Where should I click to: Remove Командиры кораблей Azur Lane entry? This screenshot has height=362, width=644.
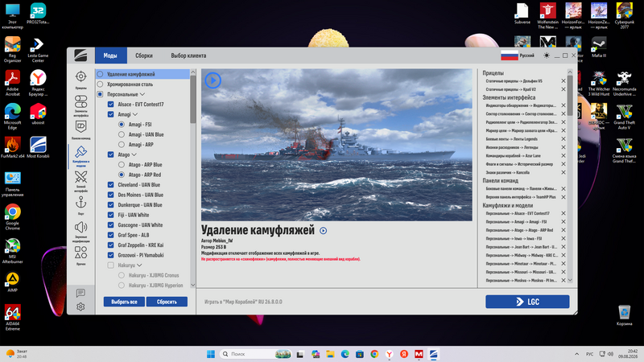click(x=563, y=155)
